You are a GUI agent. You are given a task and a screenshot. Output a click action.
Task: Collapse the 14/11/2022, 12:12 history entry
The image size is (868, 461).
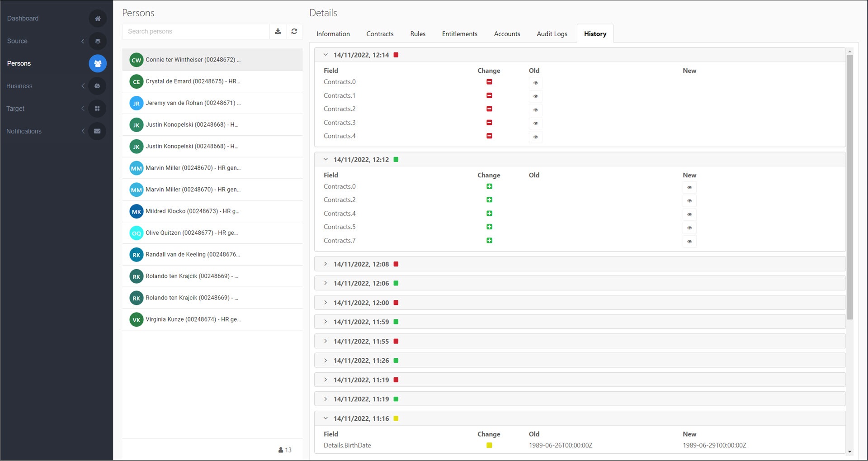[x=325, y=159]
